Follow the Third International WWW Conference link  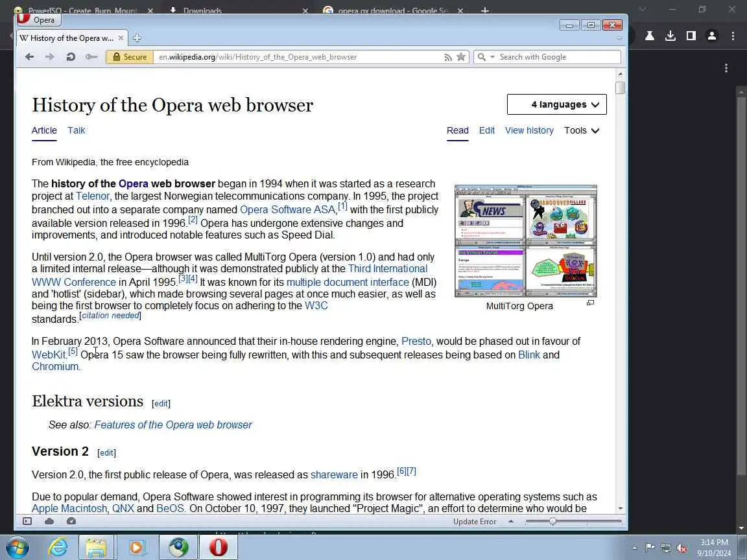(230, 275)
